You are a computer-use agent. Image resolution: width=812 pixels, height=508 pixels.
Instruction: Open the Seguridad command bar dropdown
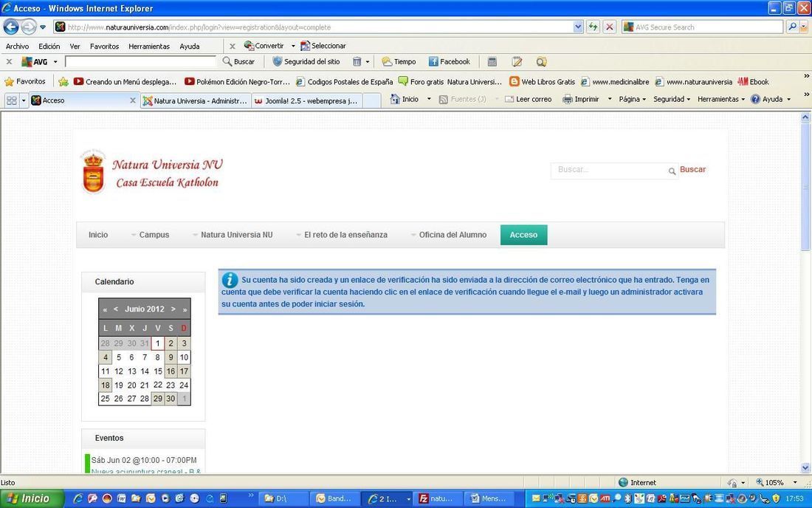[672, 99]
